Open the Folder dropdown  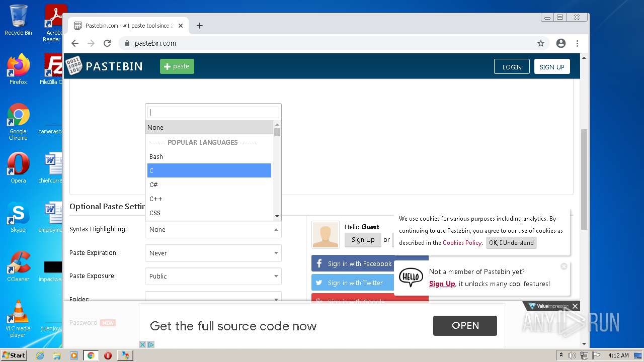[x=213, y=297]
